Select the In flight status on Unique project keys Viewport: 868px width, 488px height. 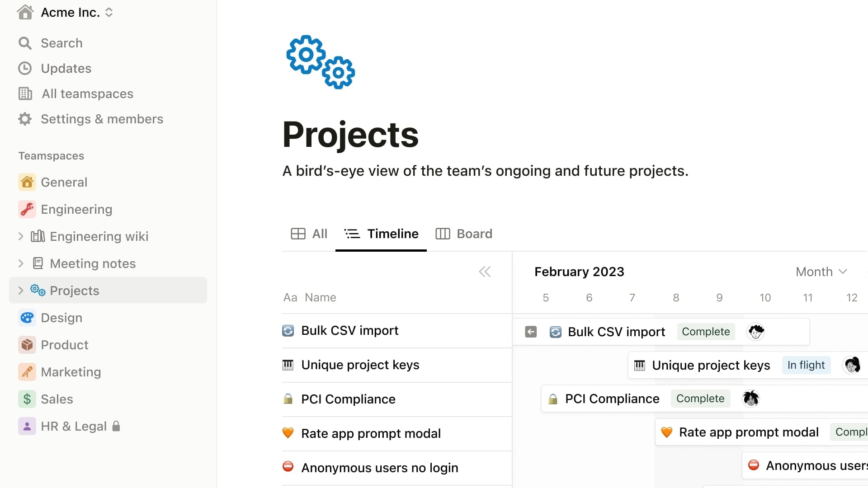pos(806,365)
